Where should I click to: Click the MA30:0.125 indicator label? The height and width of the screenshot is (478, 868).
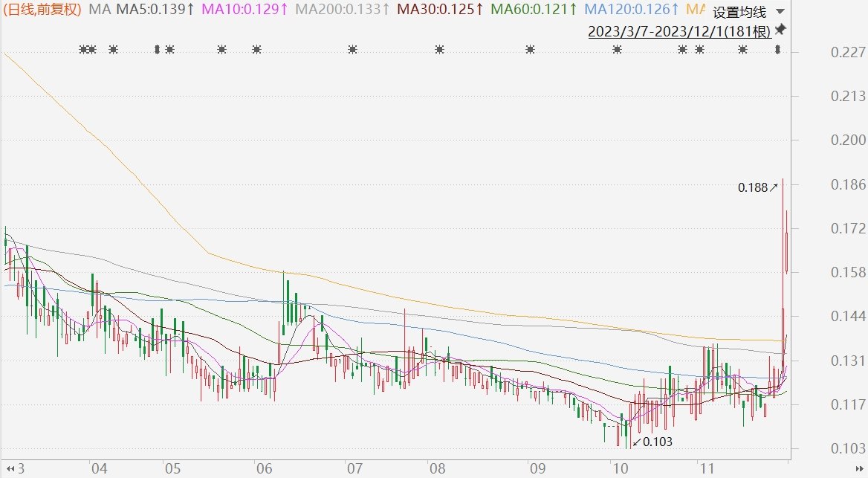(x=441, y=9)
